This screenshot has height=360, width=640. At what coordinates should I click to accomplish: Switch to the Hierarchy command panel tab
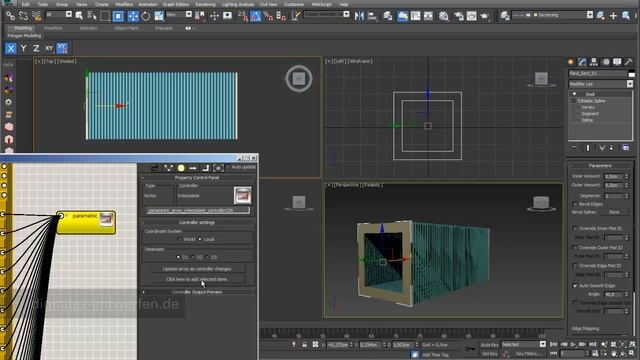point(594,62)
